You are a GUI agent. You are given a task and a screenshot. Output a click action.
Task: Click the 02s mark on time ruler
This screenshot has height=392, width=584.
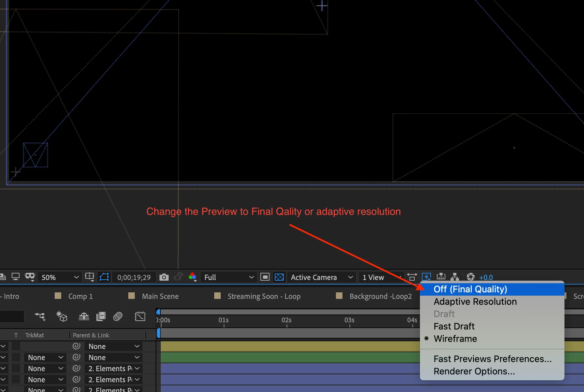(286, 320)
